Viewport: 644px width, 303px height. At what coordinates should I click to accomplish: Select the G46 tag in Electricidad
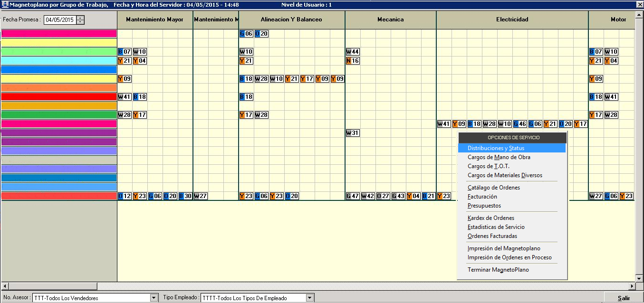(x=519, y=124)
